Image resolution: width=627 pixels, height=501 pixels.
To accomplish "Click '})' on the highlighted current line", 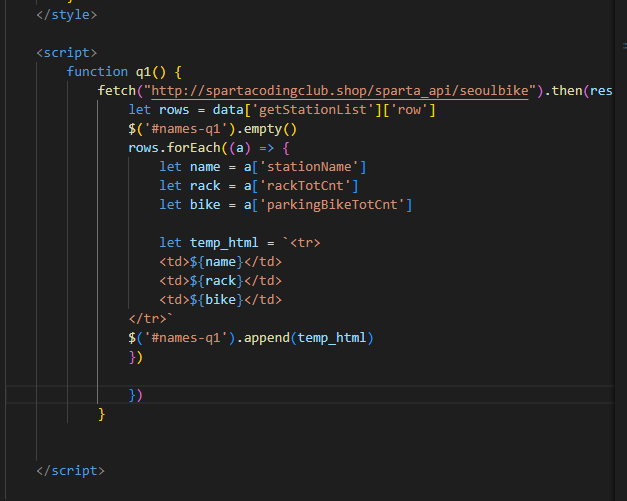I will pos(136,395).
